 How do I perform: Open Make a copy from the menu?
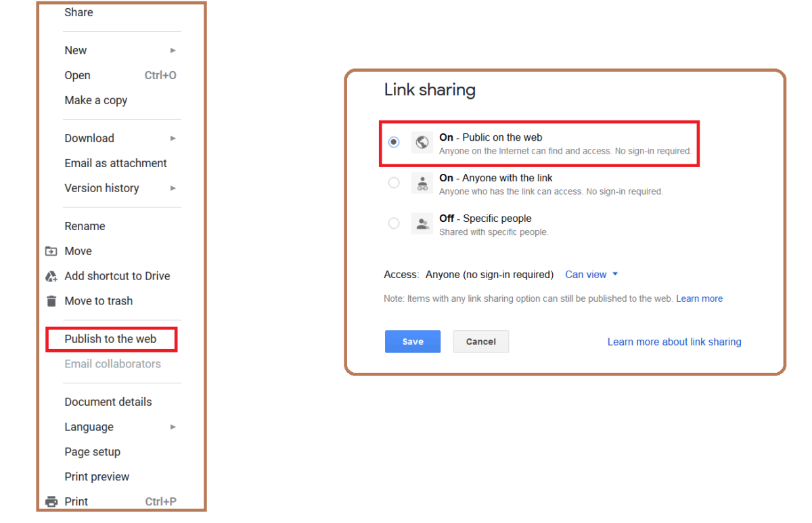[95, 100]
